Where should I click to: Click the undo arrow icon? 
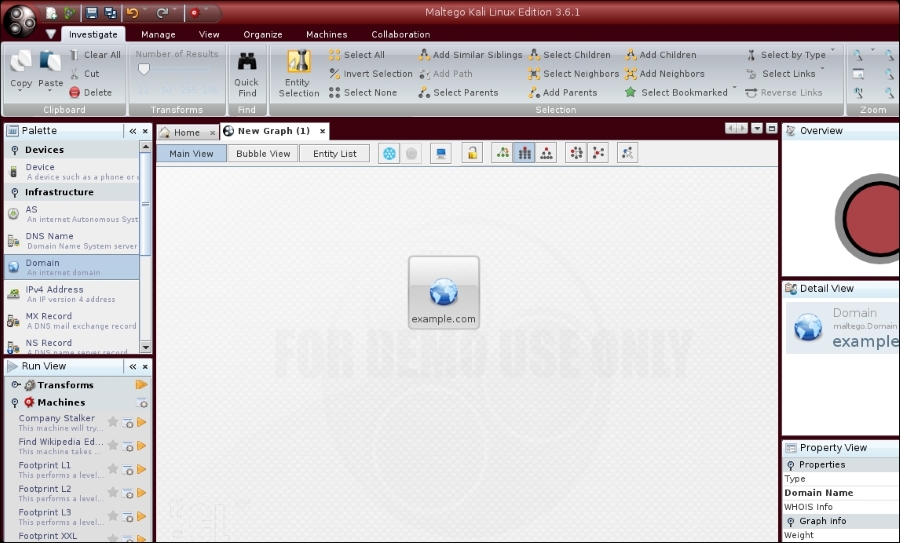(x=133, y=13)
